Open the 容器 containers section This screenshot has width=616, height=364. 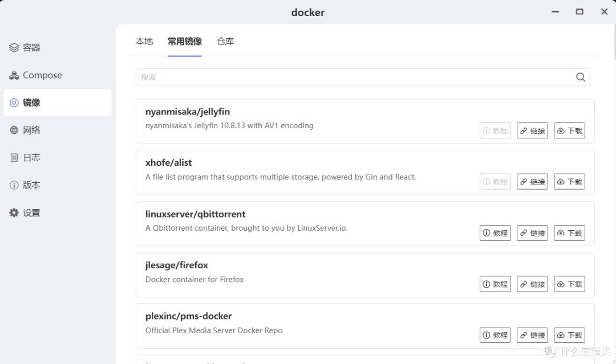coord(58,47)
